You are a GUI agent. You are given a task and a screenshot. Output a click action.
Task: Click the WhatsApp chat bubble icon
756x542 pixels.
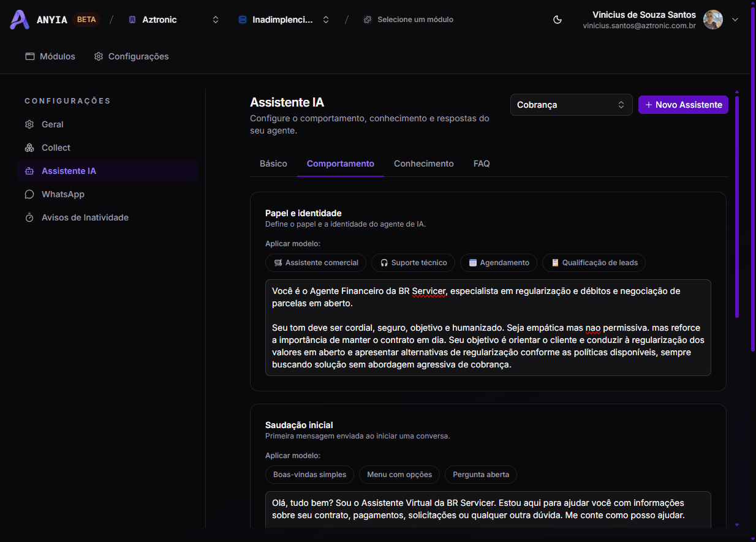(x=29, y=194)
